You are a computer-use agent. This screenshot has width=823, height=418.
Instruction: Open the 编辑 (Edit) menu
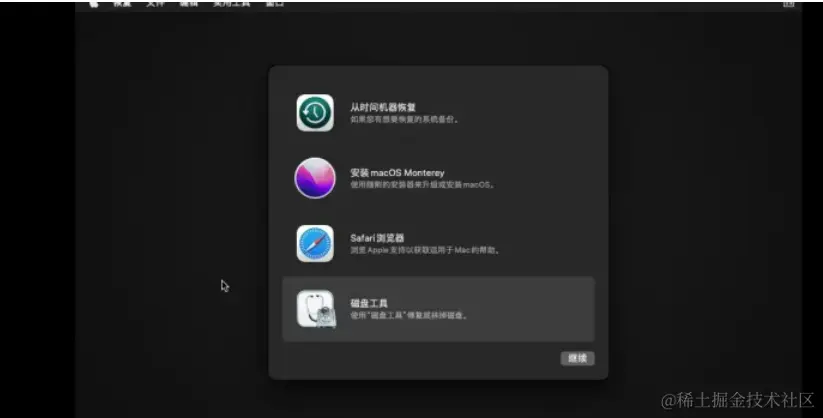[x=188, y=4]
